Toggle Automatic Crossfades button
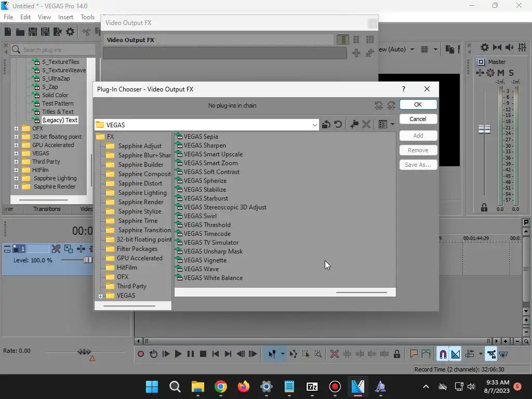The image size is (532, 399). pyautogui.click(x=456, y=354)
